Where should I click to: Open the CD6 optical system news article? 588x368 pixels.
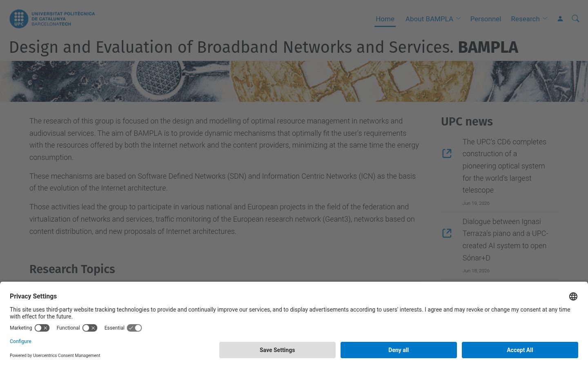[504, 166]
